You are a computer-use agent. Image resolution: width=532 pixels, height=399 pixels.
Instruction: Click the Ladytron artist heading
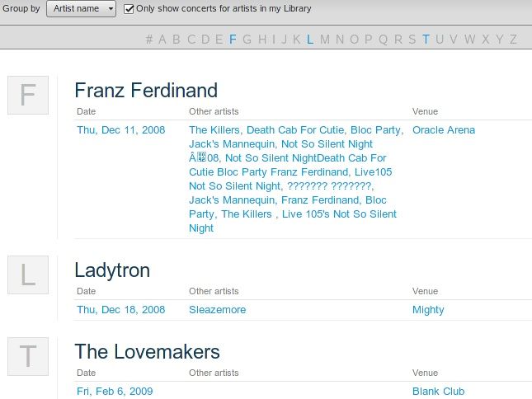coord(112,270)
